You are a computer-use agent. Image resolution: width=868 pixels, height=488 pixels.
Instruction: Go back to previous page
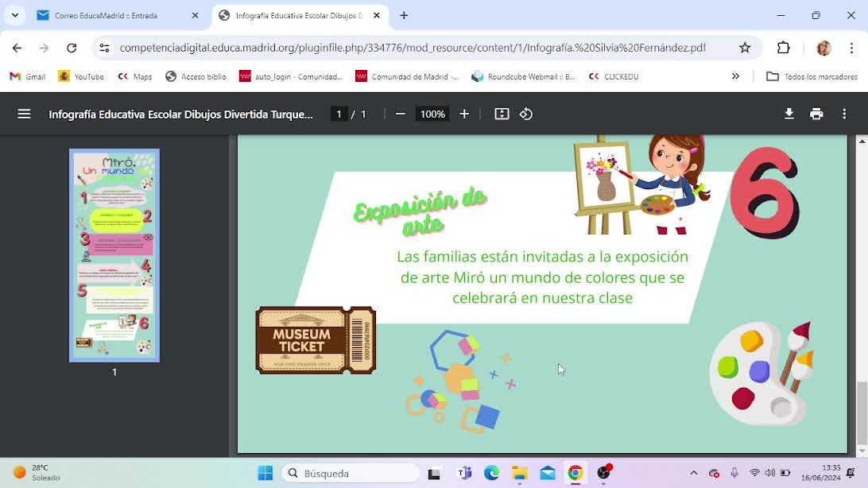[17, 48]
